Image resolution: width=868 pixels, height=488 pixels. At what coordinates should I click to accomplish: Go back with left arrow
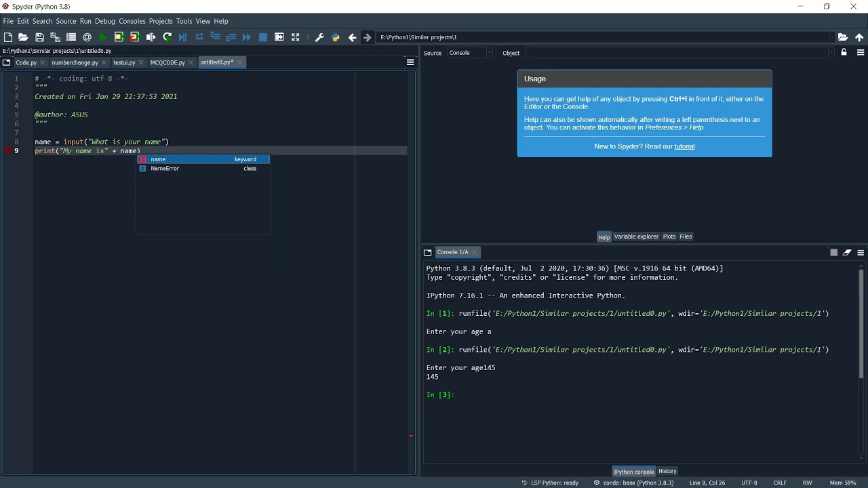coord(352,37)
